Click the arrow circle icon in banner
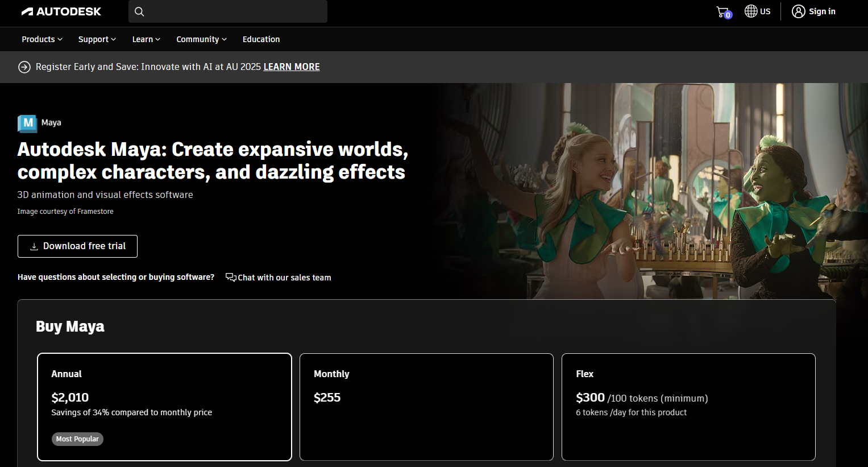868x467 pixels. tap(24, 67)
